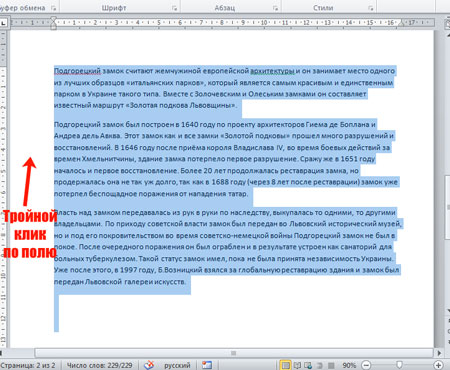The height and width of the screenshot is (370, 450).
Task: Click the spell check icon in the status bar
Action: click(149, 365)
